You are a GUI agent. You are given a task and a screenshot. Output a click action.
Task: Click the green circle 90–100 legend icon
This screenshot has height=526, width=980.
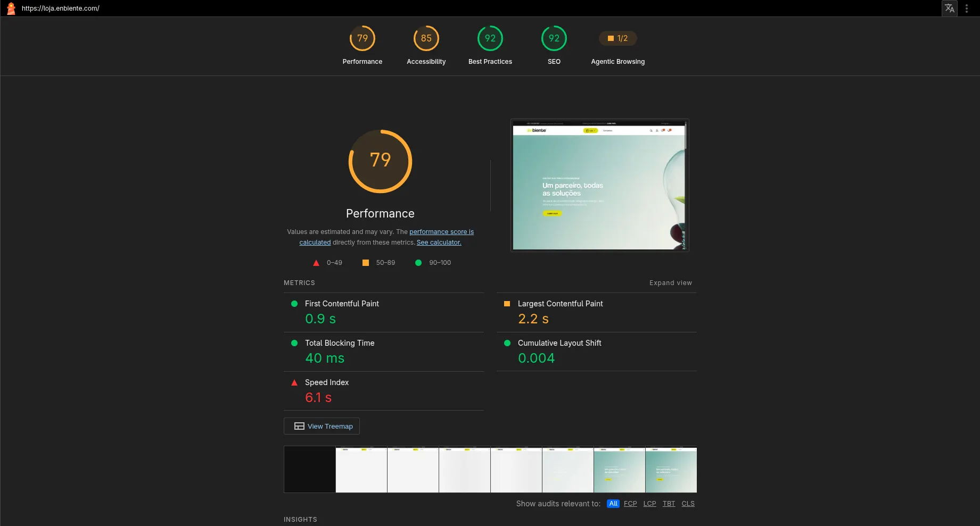[418, 263]
